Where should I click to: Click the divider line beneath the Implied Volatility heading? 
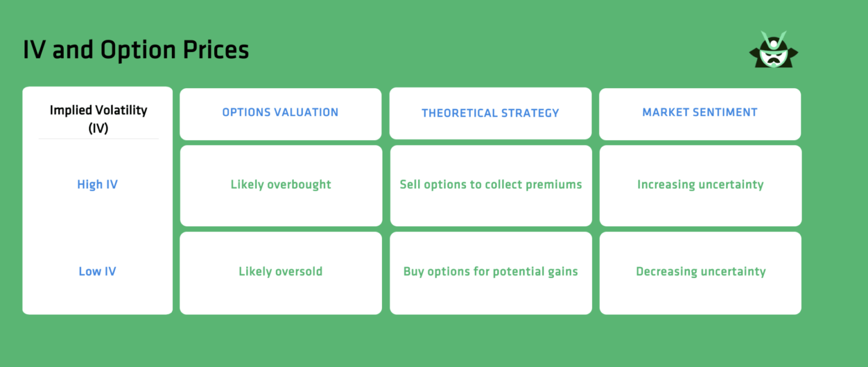coord(98,138)
